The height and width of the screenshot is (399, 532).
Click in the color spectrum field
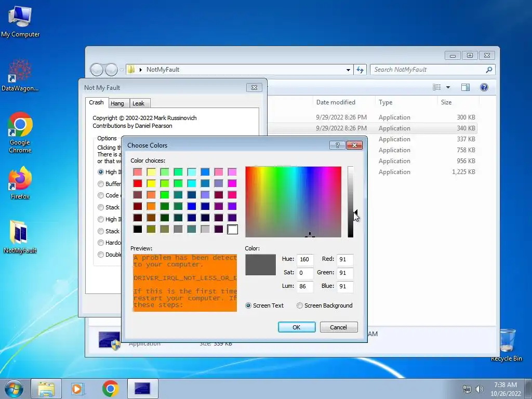(293, 202)
